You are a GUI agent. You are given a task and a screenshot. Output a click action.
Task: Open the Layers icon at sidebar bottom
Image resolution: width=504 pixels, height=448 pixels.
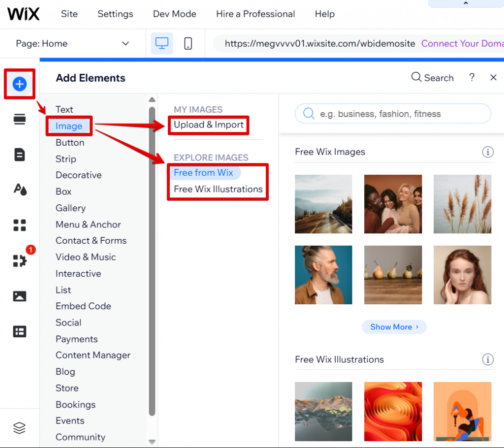(19, 428)
